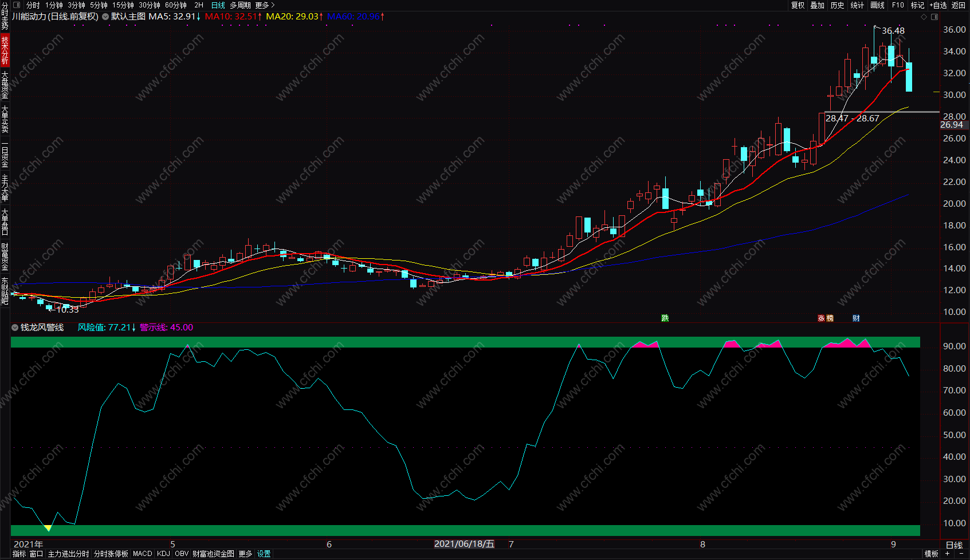
Task: Click the 财 event marker on the chart
Action: (x=856, y=318)
